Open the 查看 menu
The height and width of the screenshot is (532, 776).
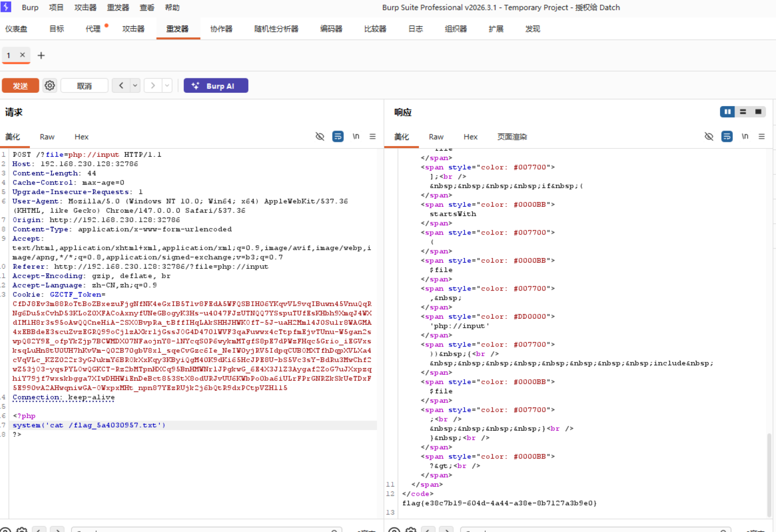click(x=147, y=7)
